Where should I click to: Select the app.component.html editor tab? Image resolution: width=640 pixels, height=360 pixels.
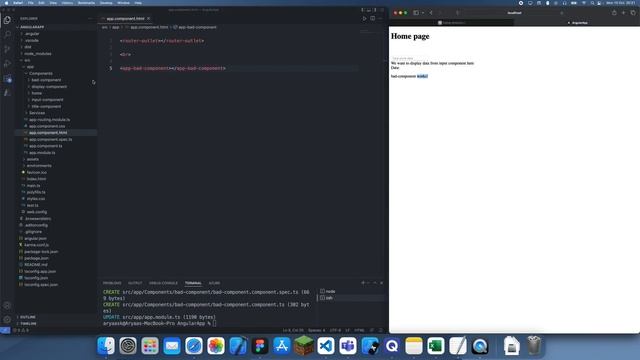click(x=125, y=18)
